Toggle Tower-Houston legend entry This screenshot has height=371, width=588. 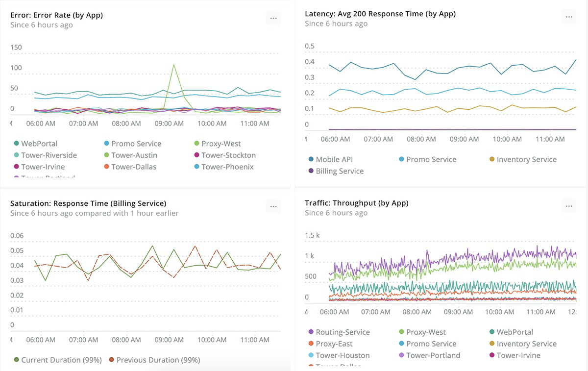pyautogui.click(x=339, y=355)
